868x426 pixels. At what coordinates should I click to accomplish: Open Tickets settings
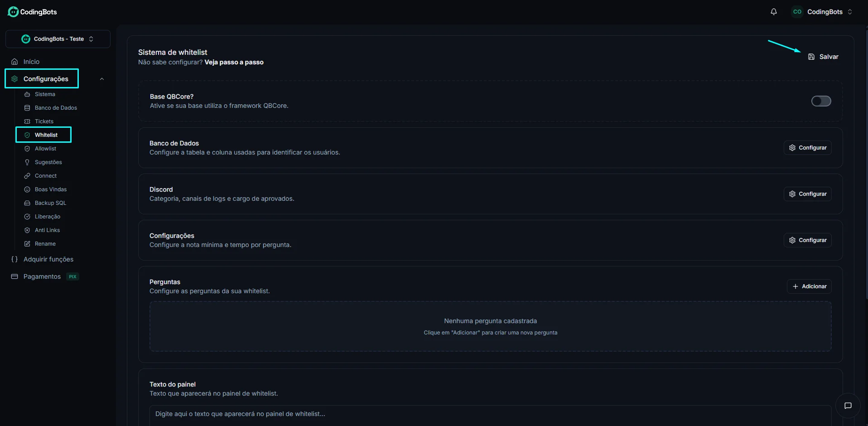point(44,121)
